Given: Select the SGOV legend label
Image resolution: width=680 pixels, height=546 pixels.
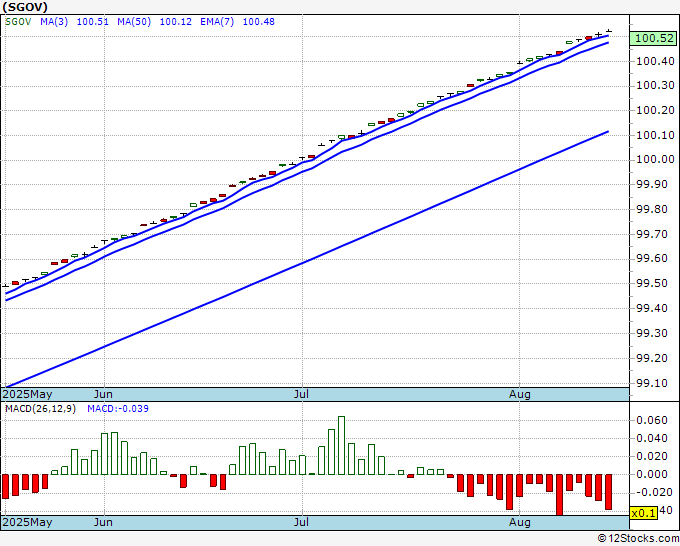Looking at the screenshot, I should [18, 22].
